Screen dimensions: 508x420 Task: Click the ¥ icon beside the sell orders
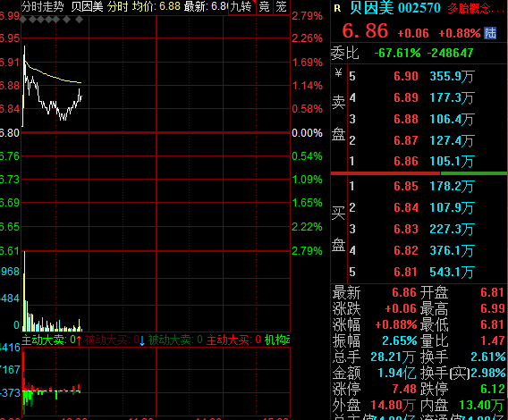(x=338, y=73)
